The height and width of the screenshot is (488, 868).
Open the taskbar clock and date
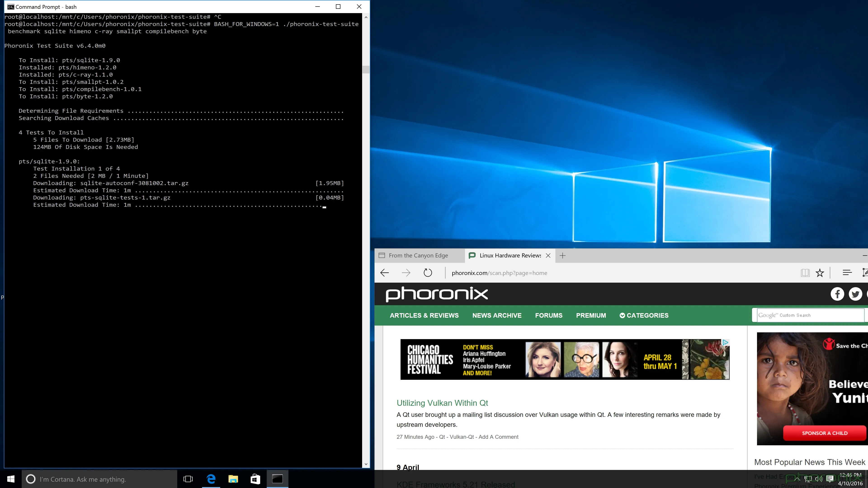tap(850, 479)
